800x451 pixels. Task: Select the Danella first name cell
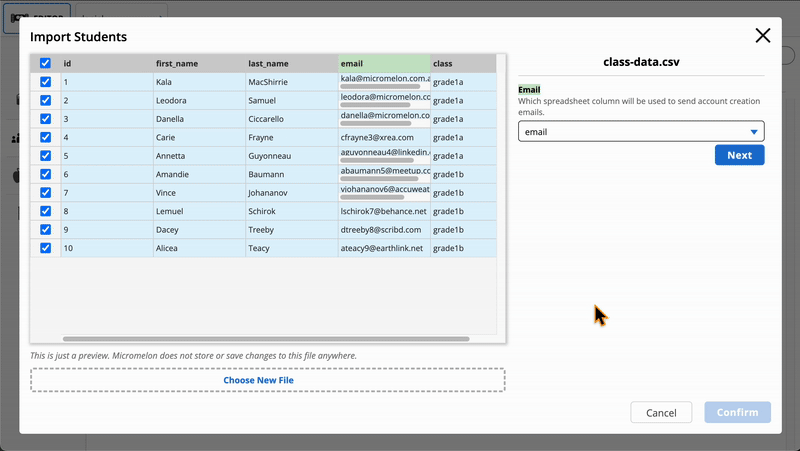coord(198,119)
